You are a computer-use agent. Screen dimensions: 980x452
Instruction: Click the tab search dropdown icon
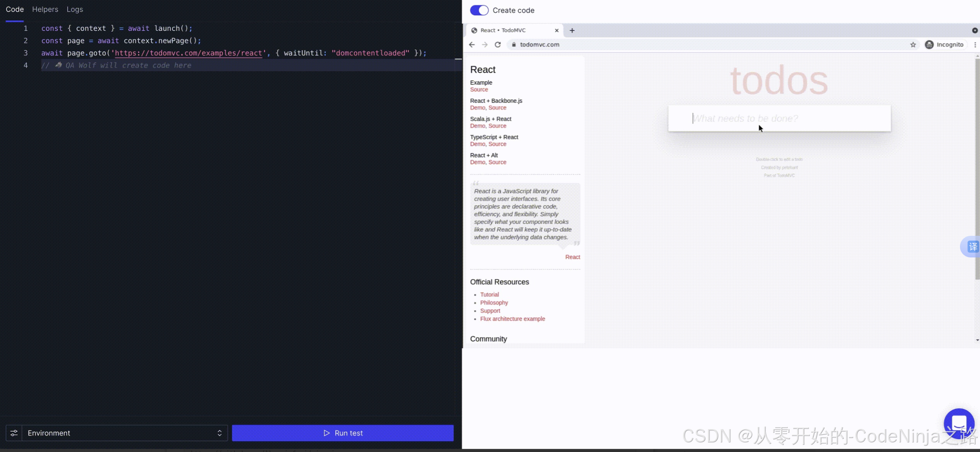(975, 30)
